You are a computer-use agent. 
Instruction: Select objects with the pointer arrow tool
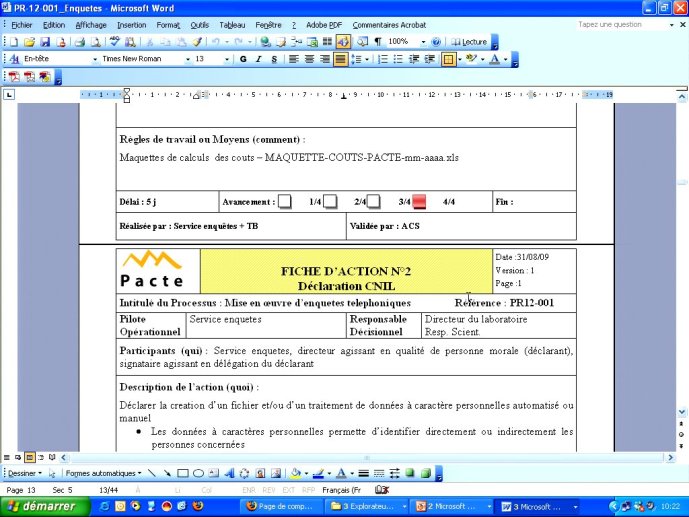52,473
